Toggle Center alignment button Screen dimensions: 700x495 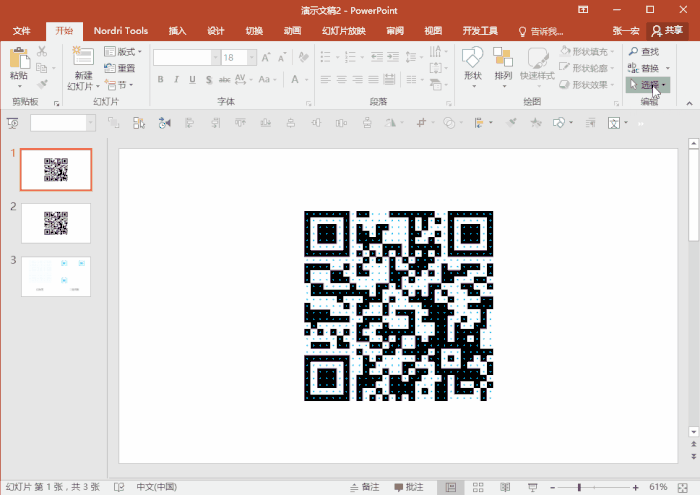coord(342,79)
